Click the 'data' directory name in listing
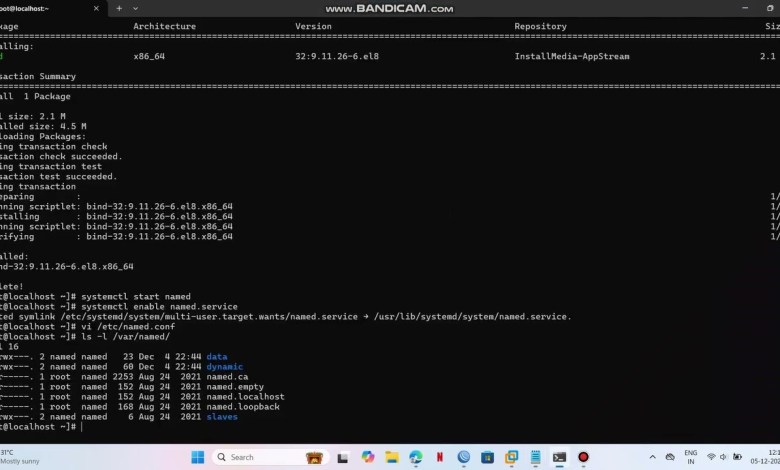780x470 pixels. click(217, 357)
